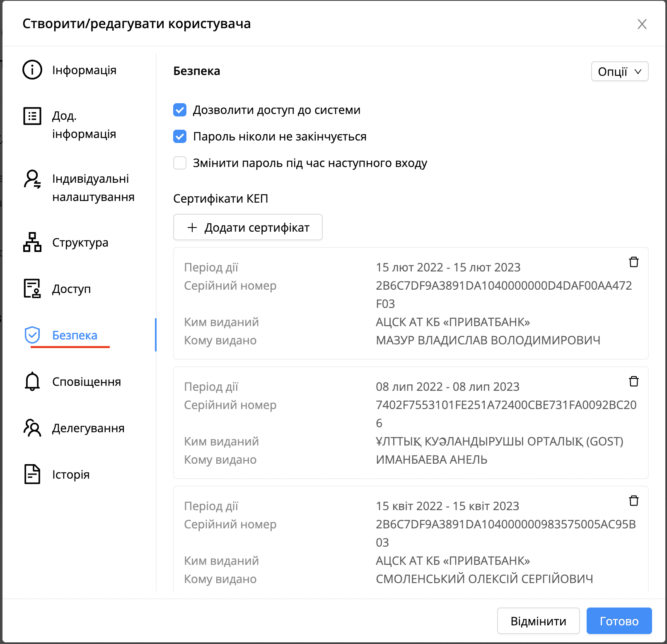Switch to the Історія tab
This screenshot has width=667, height=644.
click(x=71, y=475)
